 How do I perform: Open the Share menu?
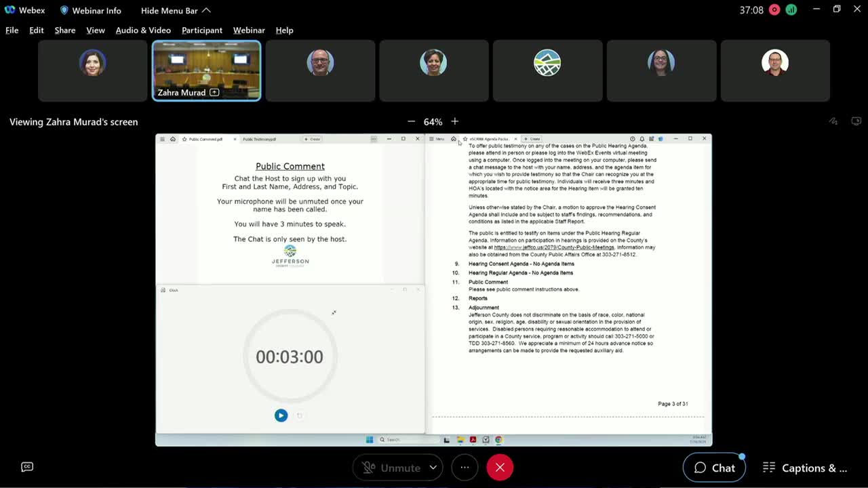coord(65,30)
